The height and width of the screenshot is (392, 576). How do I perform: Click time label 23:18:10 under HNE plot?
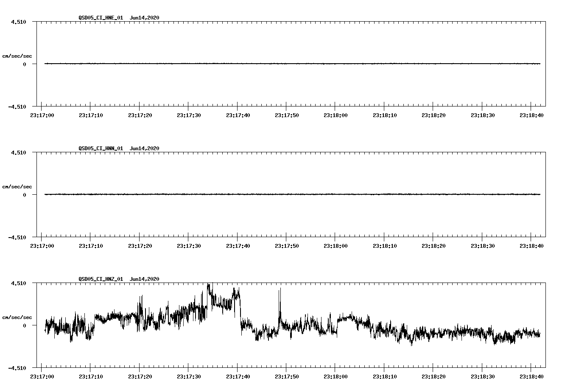pyautogui.click(x=384, y=115)
